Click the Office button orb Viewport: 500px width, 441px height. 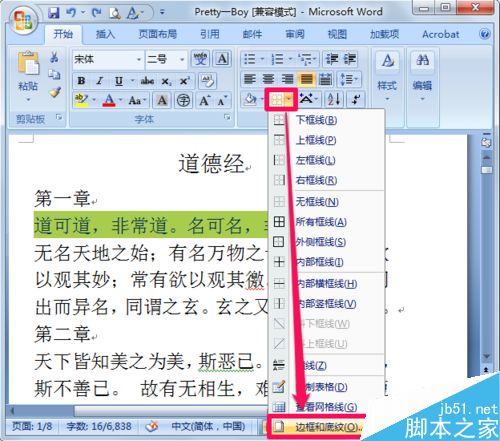(x=24, y=21)
